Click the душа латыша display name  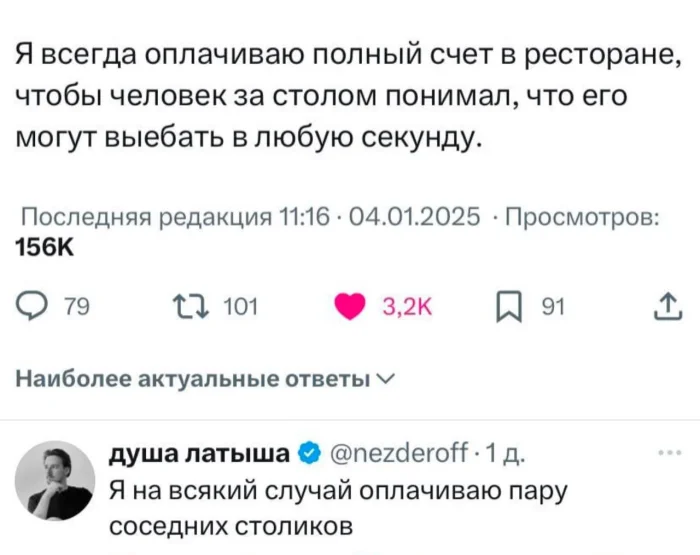(202, 455)
